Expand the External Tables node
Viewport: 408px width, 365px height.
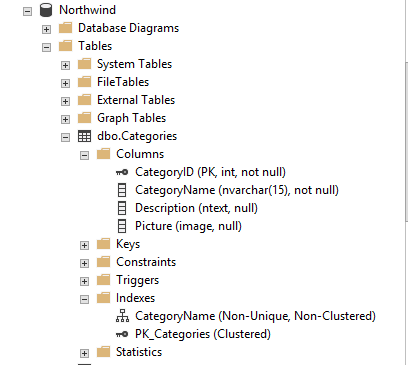pos(65,101)
